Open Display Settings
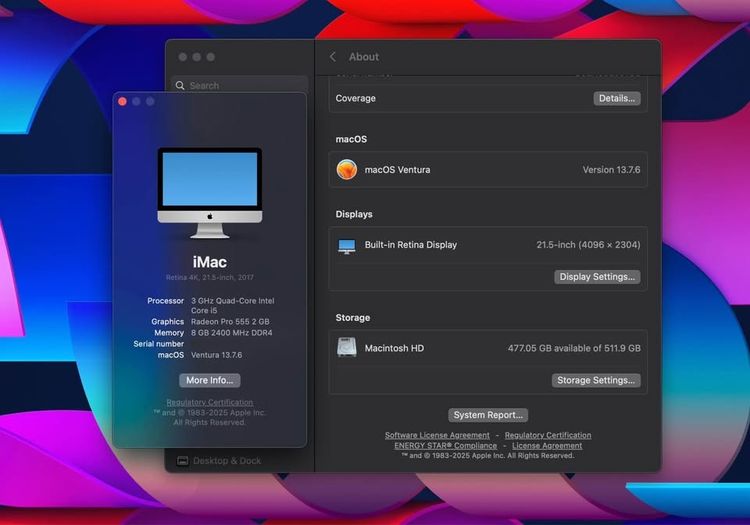 tap(597, 277)
